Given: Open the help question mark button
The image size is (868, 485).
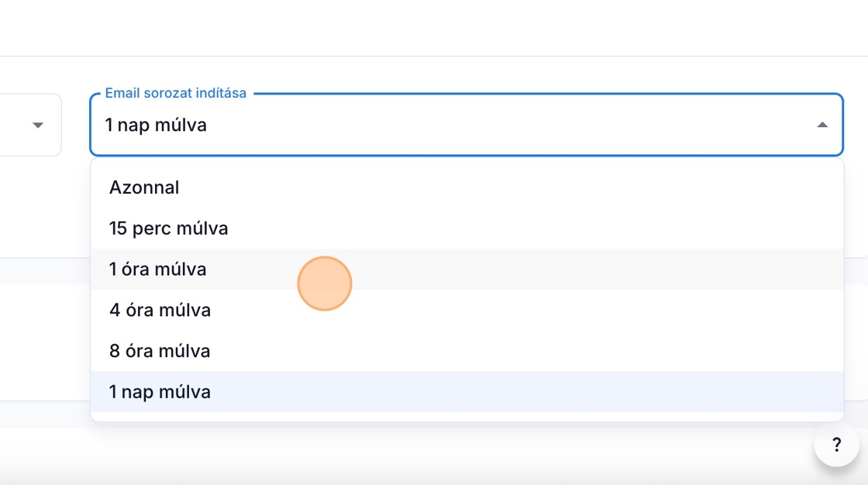Looking at the screenshot, I should click(x=836, y=445).
